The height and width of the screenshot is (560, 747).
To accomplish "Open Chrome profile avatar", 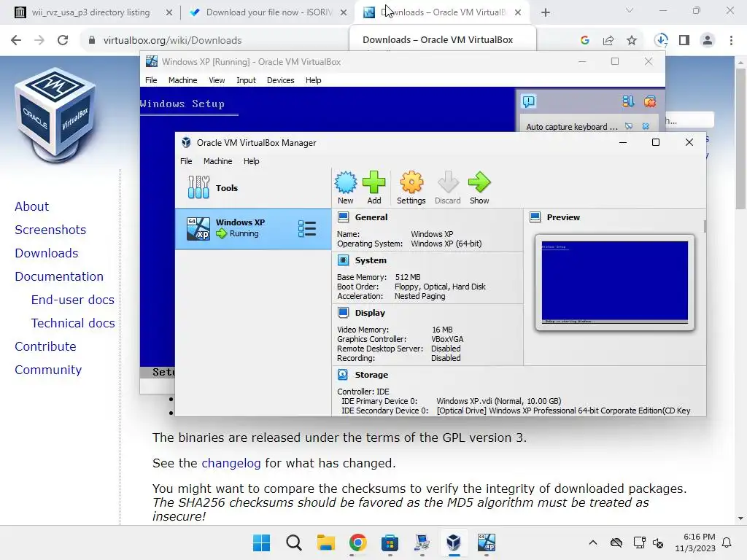I will 708,41.
